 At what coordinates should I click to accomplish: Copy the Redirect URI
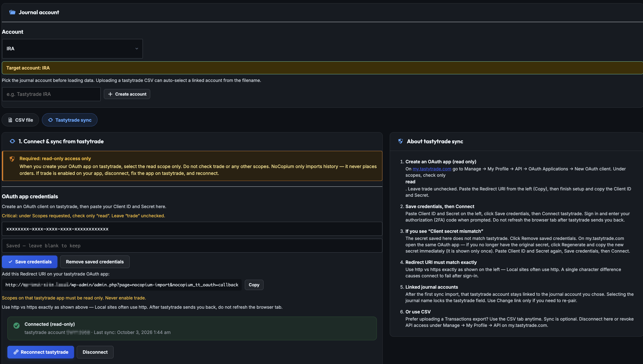254,285
